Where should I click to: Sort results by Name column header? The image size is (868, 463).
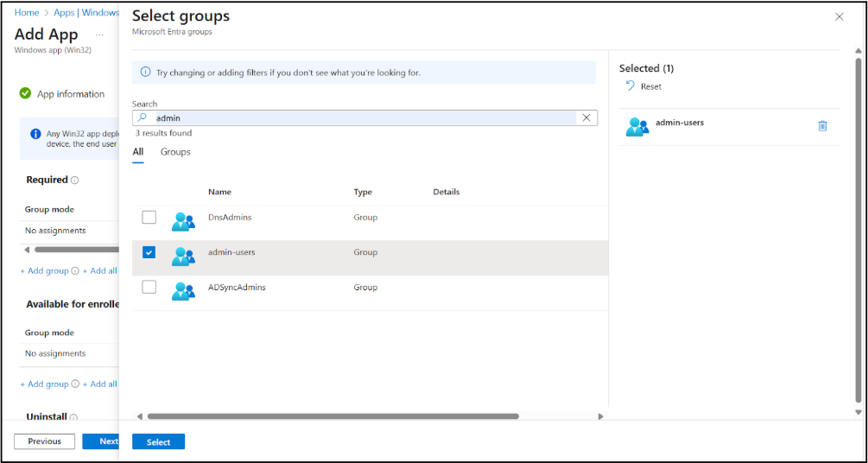click(x=220, y=192)
